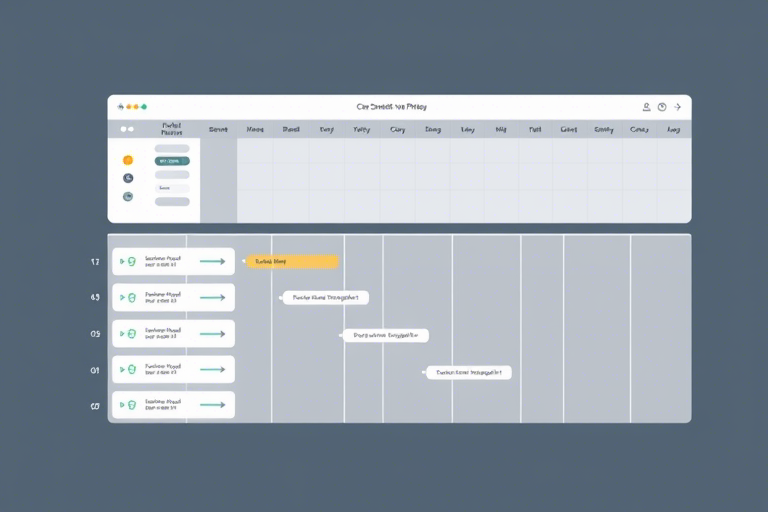The height and width of the screenshot is (512, 768).
Task: Play the track in the second timeline row
Action: [122, 297]
